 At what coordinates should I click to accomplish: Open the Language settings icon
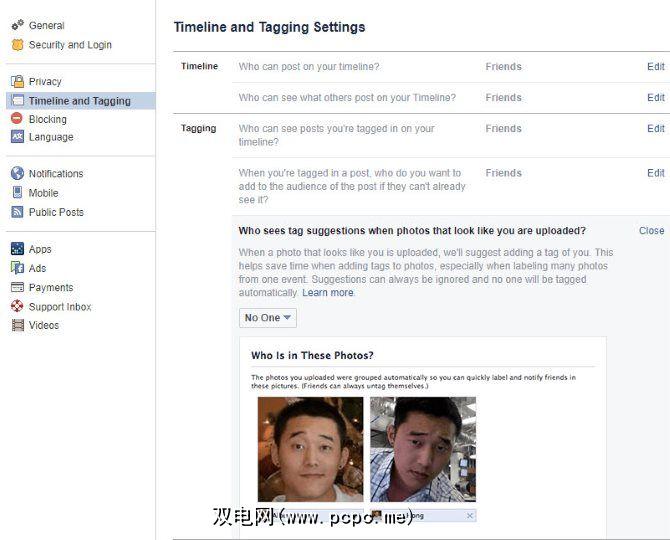(x=17, y=137)
